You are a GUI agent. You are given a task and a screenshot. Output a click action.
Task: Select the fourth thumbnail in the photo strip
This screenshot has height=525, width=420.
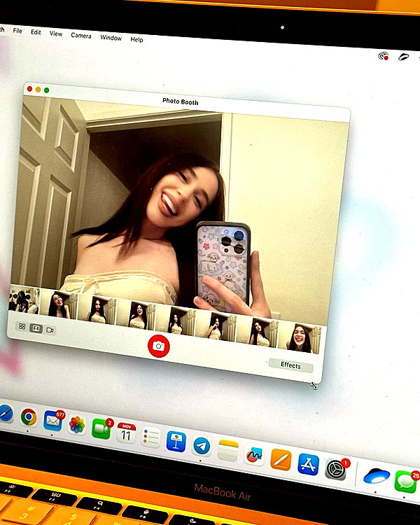click(x=135, y=314)
